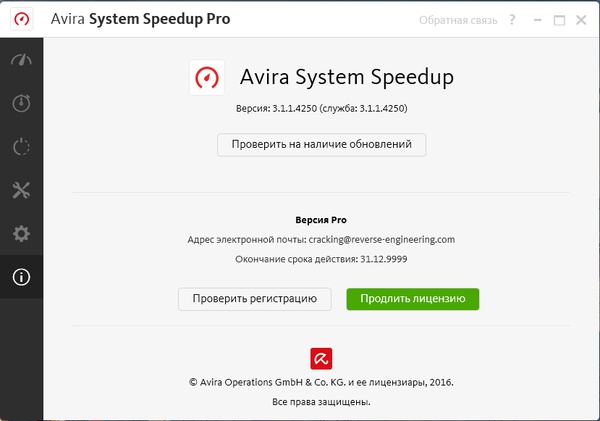Open the power icon sidebar tab
600x421 pixels.
pos(21,147)
